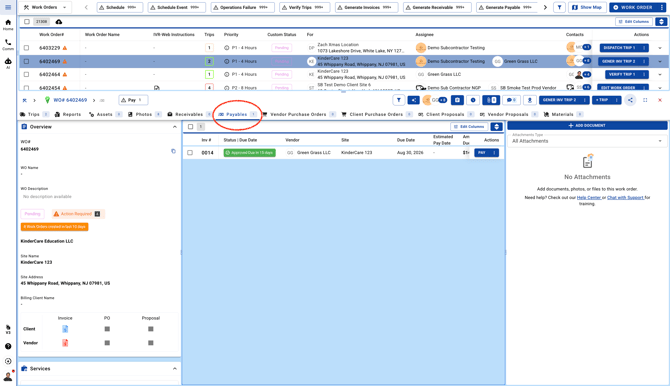Check the box for work order 6403229

pos(26,48)
